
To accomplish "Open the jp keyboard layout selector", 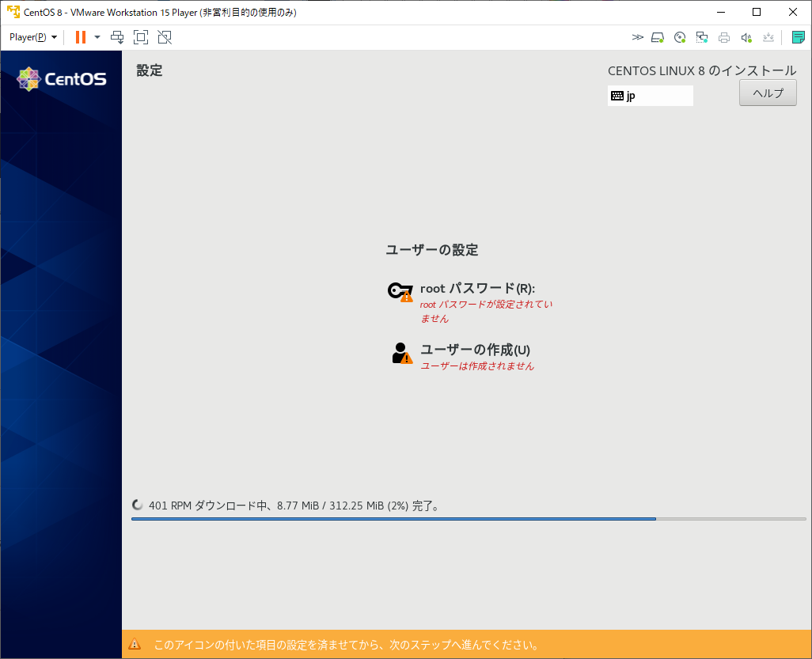I will point(650,95).
